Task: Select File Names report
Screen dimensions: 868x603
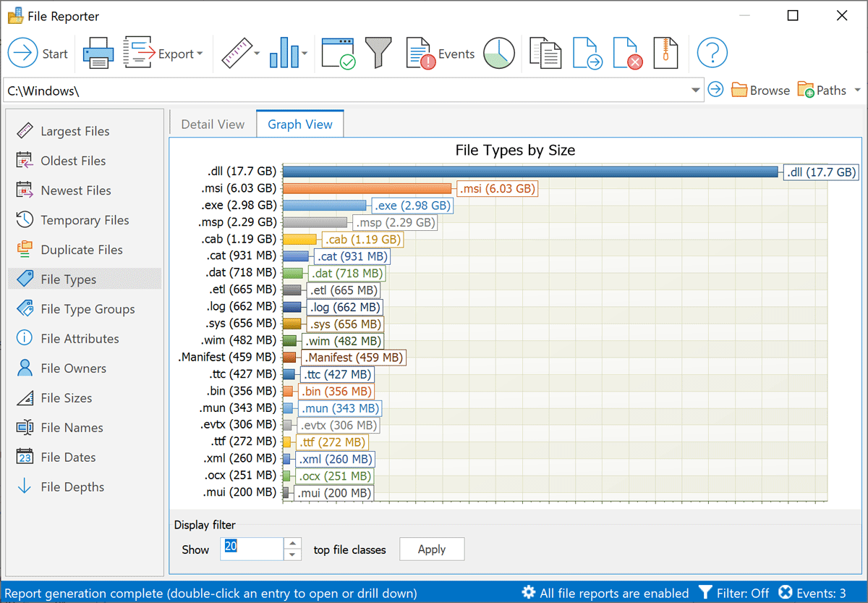Action: coord(84,428)
